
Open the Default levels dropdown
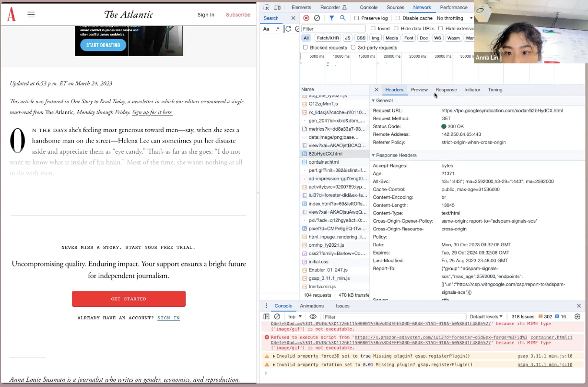(x=486, y=317)
